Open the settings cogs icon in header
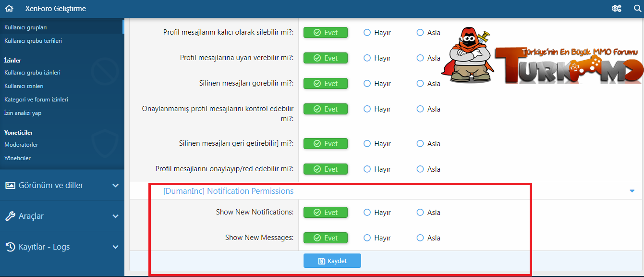The image size is (644, 277). tap(617, 9)
